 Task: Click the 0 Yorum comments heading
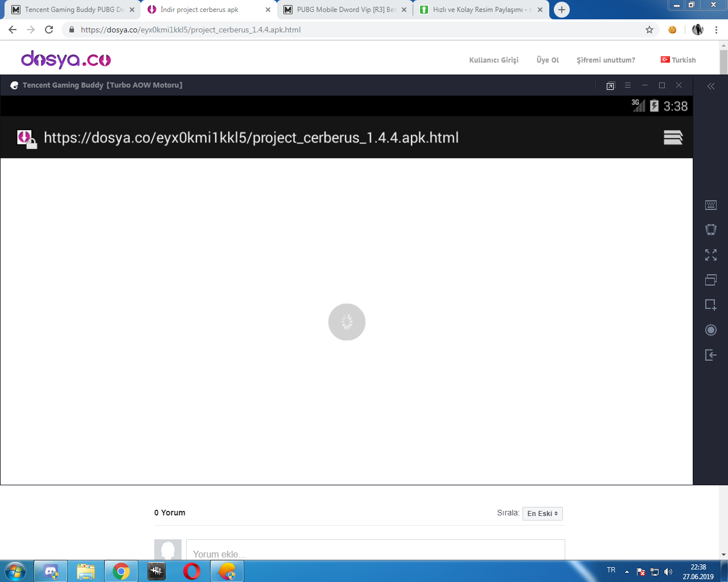(170, 513)
